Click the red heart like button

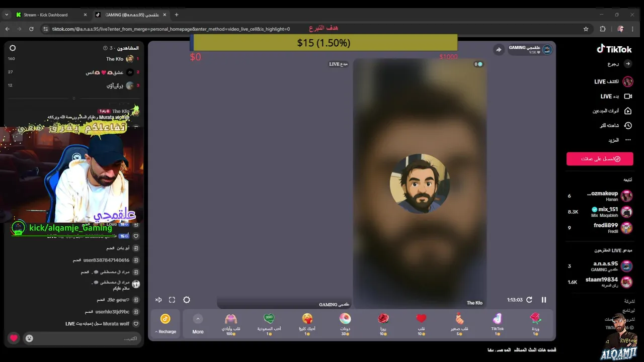click(14, 338)
